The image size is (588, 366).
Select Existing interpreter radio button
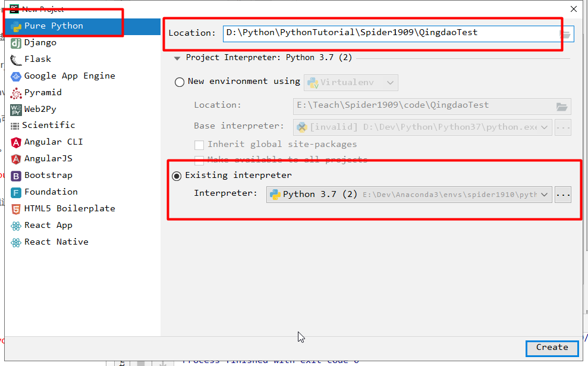coord(177,176)
